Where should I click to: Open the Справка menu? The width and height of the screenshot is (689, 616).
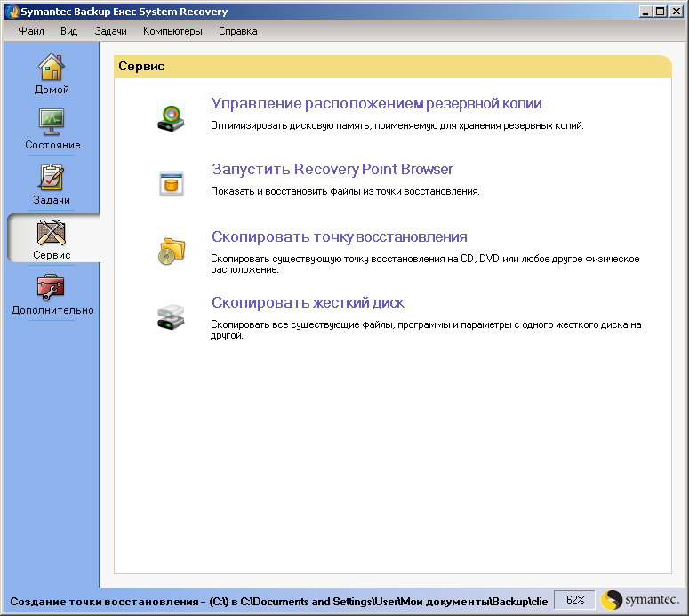(x=237, y=31)
